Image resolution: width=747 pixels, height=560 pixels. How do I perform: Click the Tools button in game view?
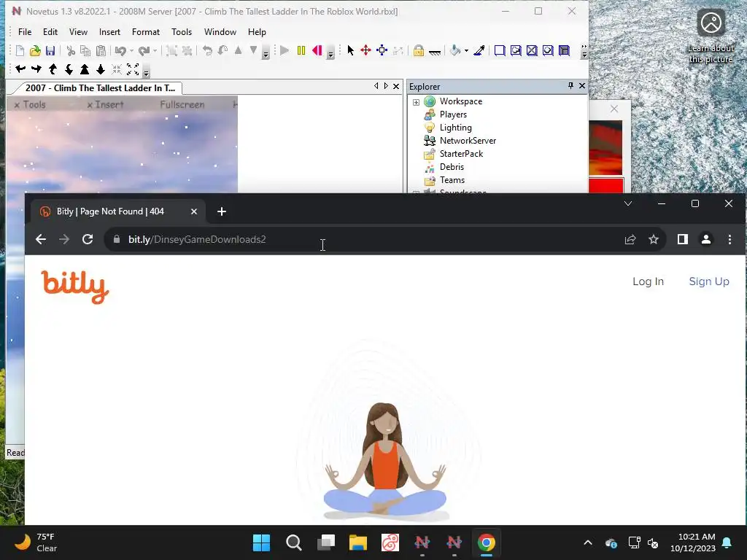pos(30,104)
